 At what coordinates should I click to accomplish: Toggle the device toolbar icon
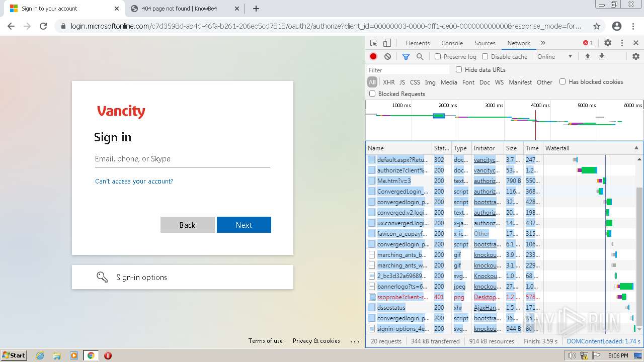(387, 43)
